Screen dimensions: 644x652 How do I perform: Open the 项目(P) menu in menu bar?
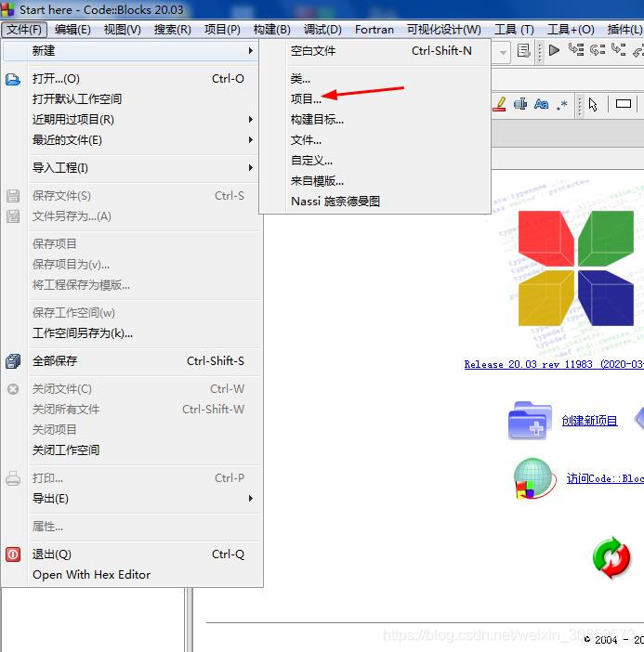(x=222, y=30)
